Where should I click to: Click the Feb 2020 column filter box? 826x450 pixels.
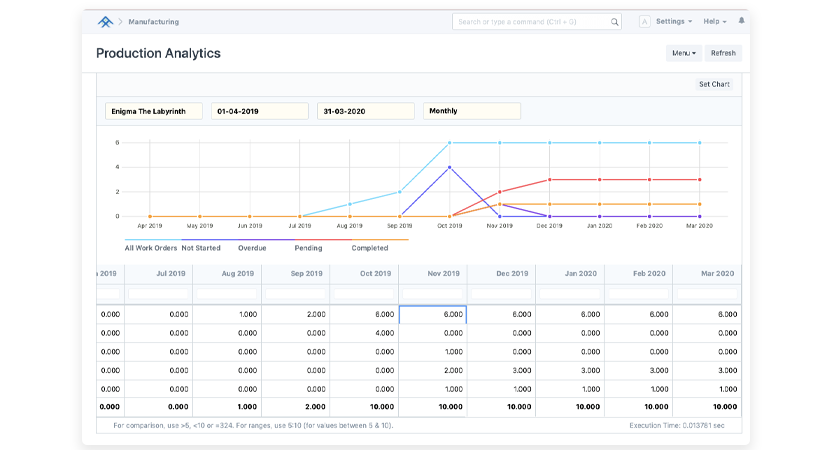point(638,294)
